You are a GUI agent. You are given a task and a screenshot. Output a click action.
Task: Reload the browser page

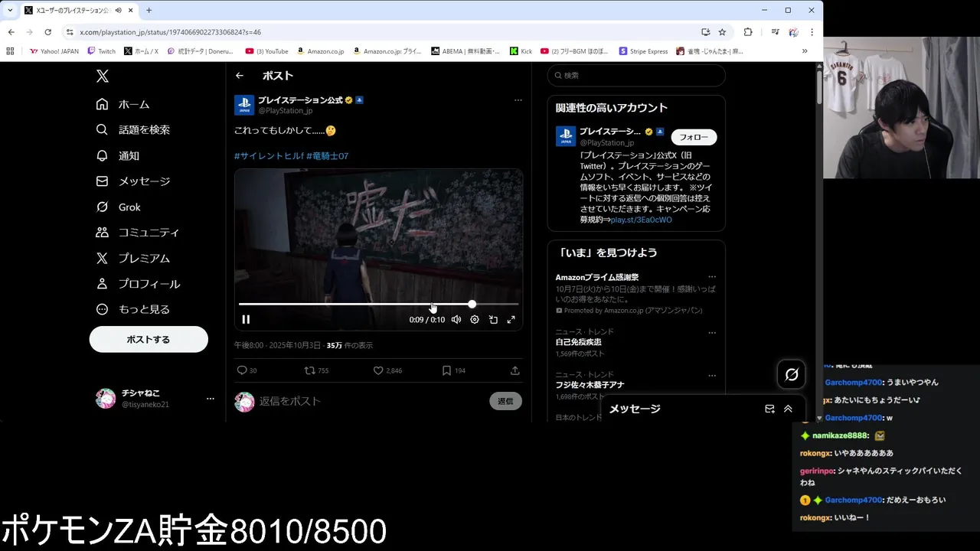coord(47,32)
